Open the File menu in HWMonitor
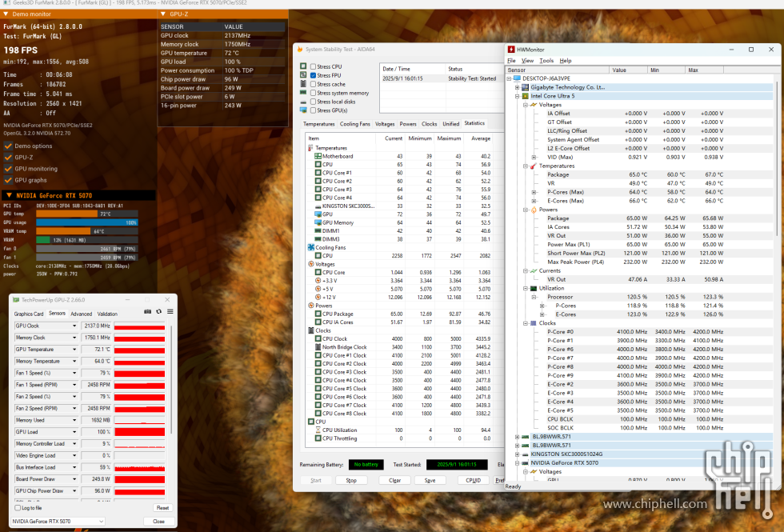 [x=511, y=61]
